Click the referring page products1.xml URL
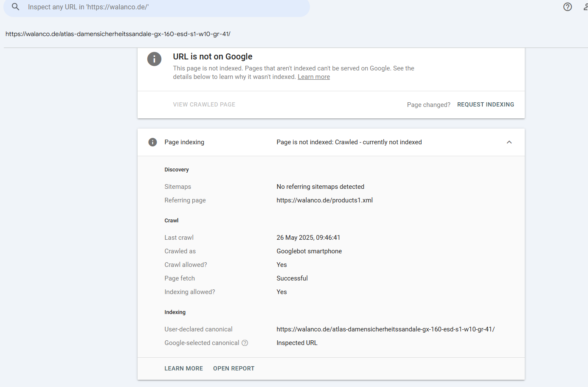Viewport: 588px width, 387px height. tap(325, 200)
